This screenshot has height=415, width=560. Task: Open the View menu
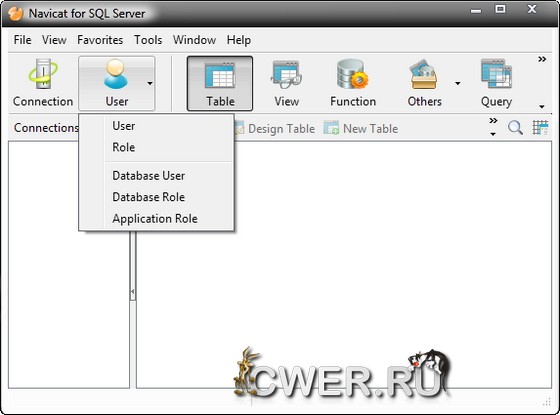coord(54,40)
